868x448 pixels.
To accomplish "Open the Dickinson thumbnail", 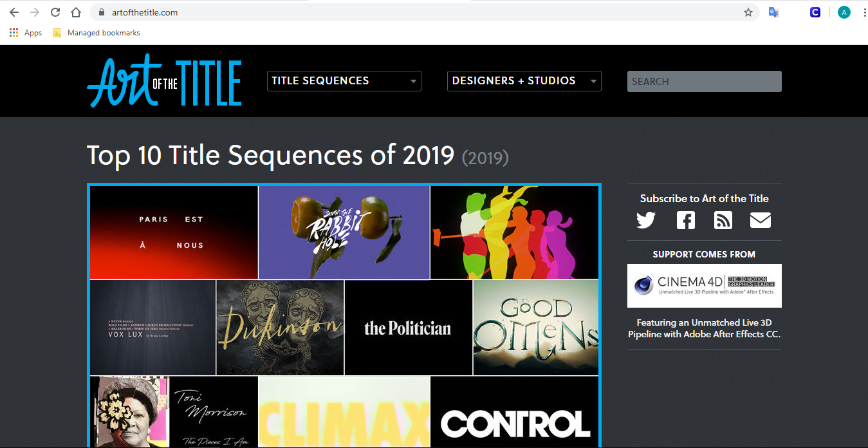I will (x=280, y=328).
